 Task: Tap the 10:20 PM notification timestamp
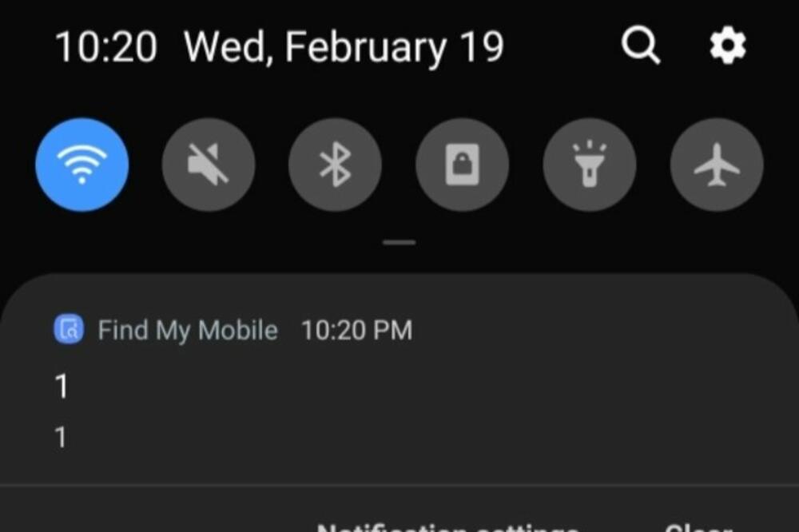[x=356, y=330]
